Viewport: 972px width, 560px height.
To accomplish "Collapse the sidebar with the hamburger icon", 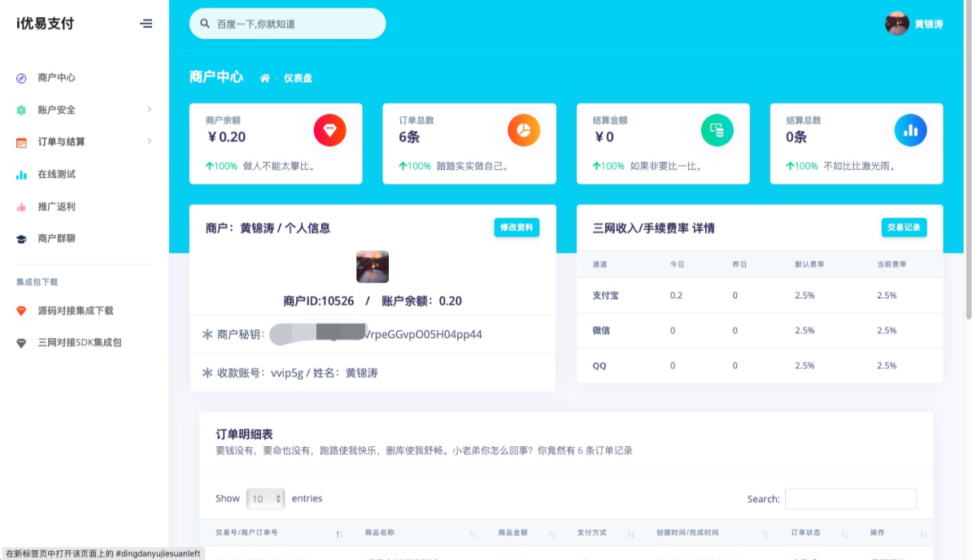I will click(146, 24).
